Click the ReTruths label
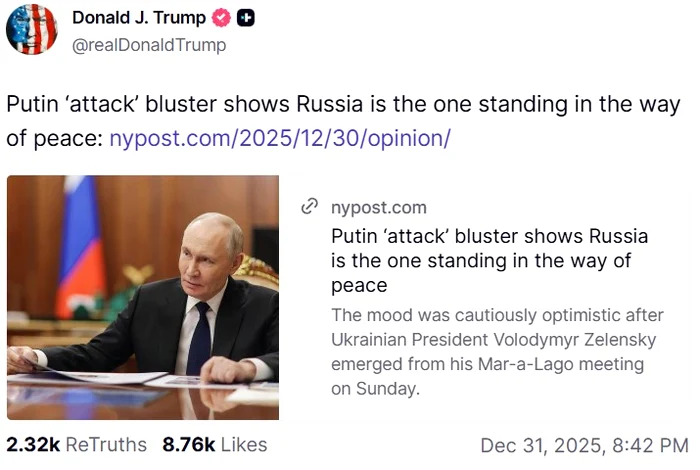Image resolution: width=700 pixels, height=470 pixels. (x=106, y=444)
